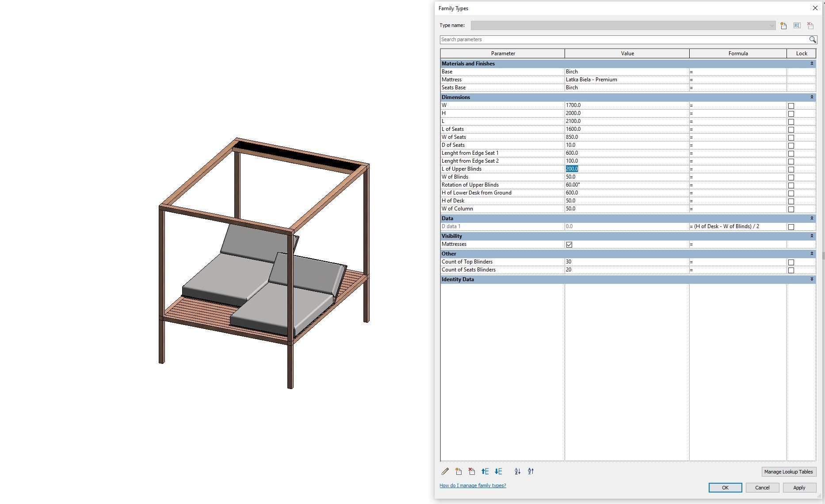Click the Move Parameter Down icon
Image resolution: width=825 pixels, height=504 pixels.
[498, 472]
